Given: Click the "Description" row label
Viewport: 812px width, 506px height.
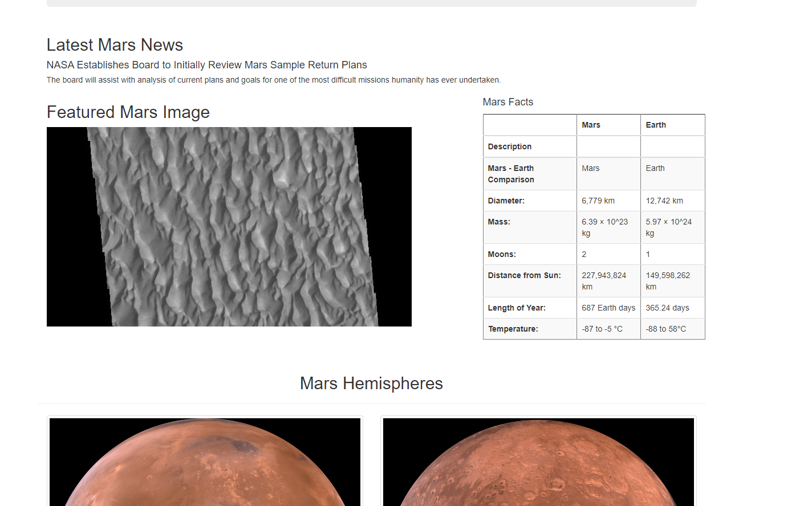Looking at the screenshot, I should tap(510, 146).
